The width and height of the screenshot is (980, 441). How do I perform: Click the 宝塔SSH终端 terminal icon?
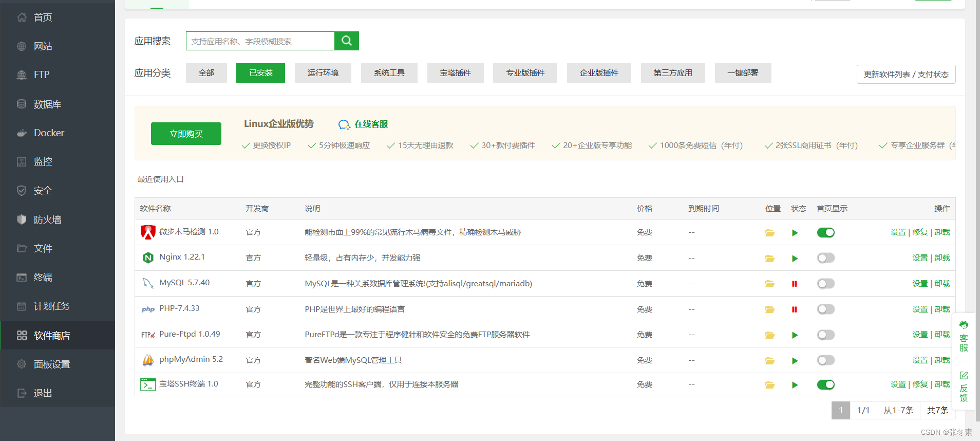coord(148,384)
